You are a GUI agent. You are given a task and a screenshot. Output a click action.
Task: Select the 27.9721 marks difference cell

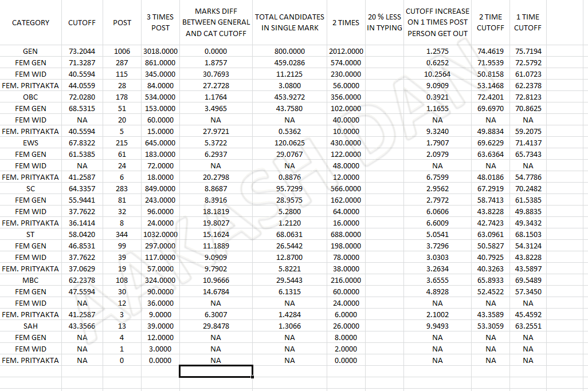[216, 132]
